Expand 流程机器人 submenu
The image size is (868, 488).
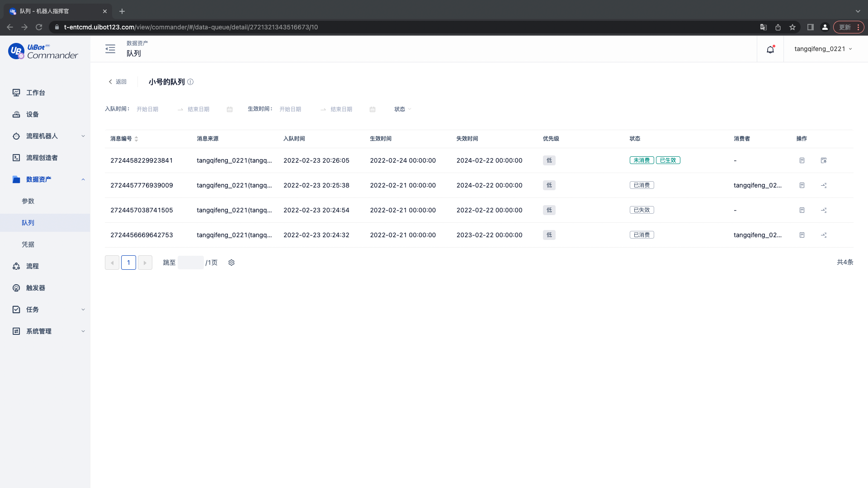click(x=83, y=136)
